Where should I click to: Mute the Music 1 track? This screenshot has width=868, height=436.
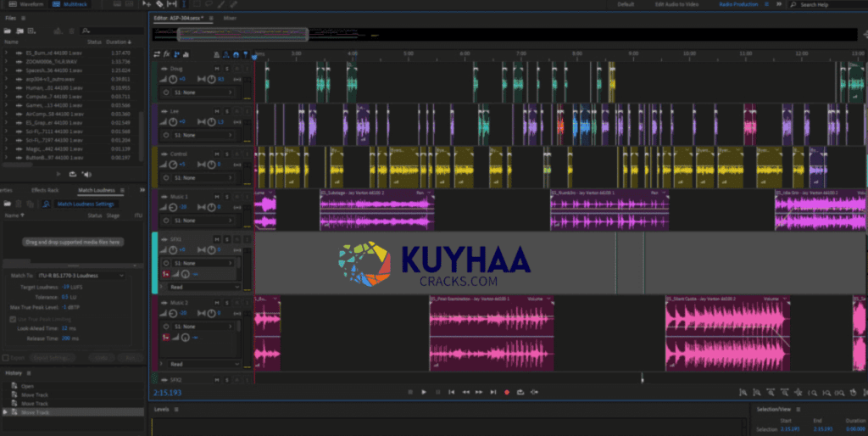coord(217,197)
